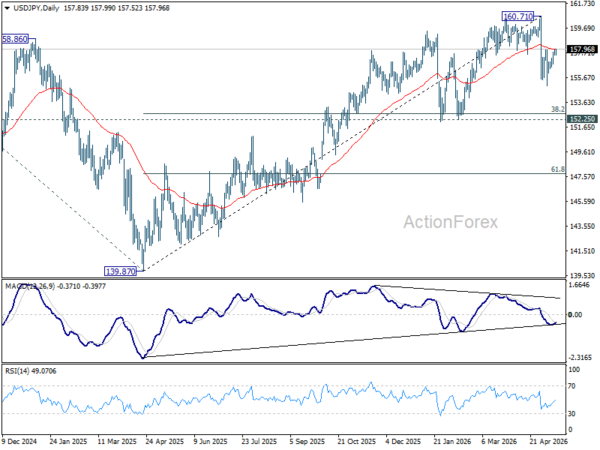This screenshot has height=450, width=600.
Task: Click the MACD -2.3165 scale value
Action: point(580,357)
